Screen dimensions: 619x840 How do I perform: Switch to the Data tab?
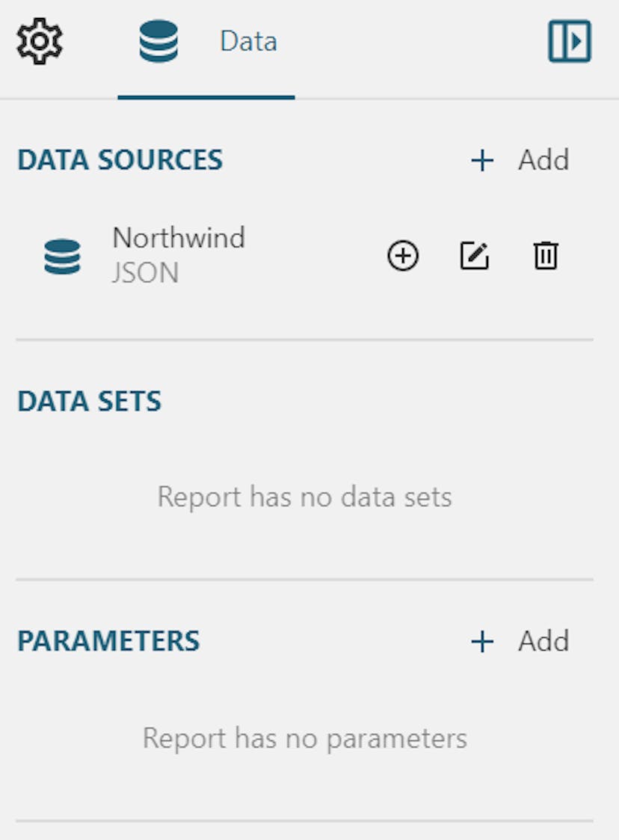click(x=247, y=43)
